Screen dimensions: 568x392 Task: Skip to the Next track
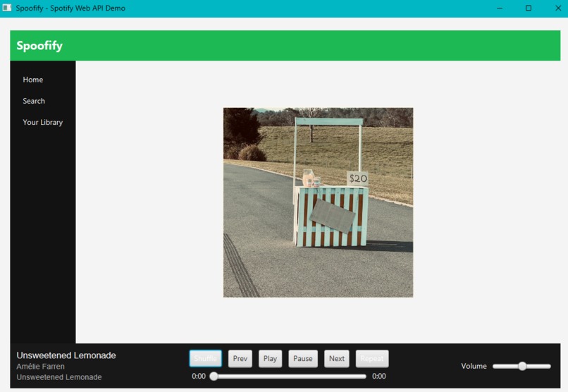click(x=337, y=359)
